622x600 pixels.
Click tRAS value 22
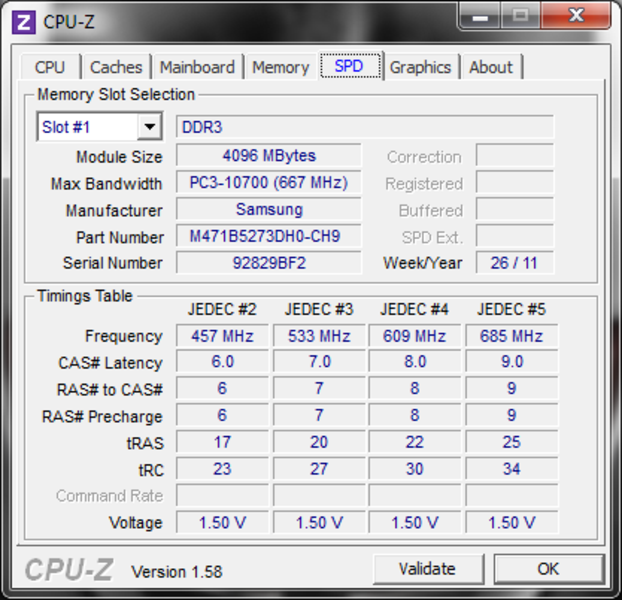(415, 442)
